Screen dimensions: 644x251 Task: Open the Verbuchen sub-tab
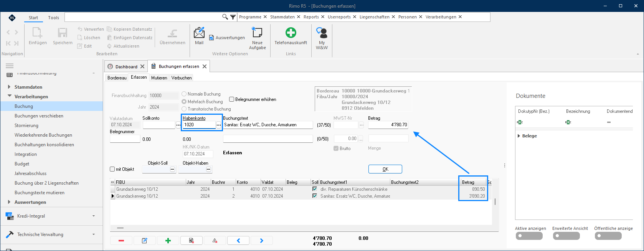coord(182,78)
